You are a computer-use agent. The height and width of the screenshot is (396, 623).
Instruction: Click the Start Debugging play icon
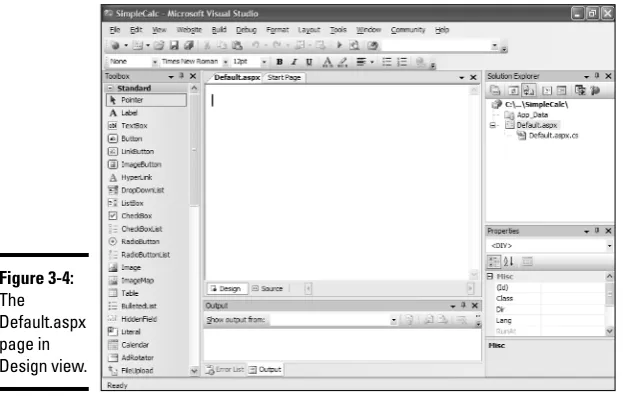tap(339, 45)
